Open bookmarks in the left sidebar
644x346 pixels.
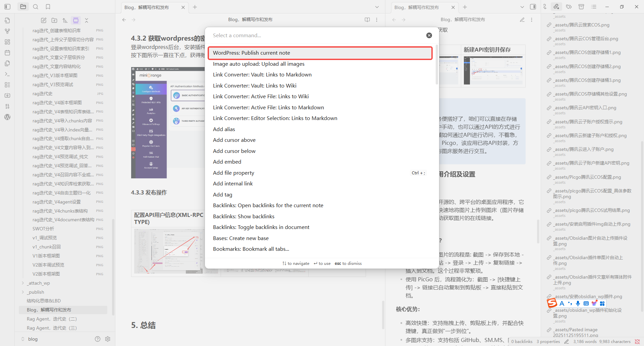tap(48, 7)
